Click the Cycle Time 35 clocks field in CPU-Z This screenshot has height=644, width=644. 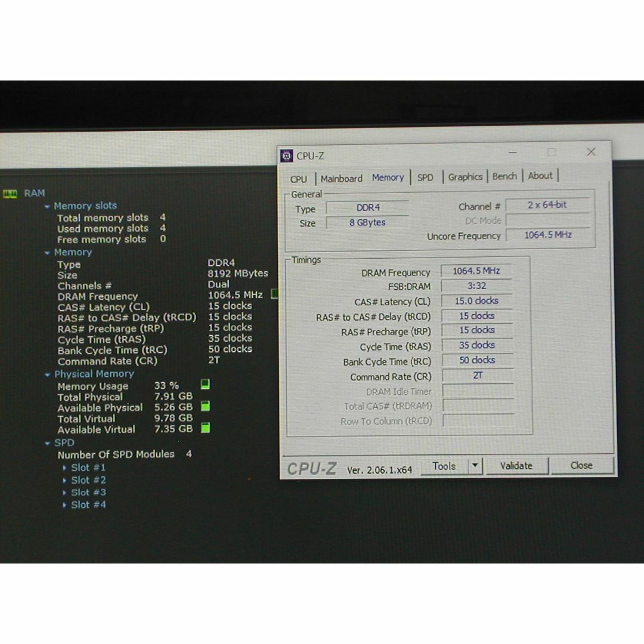(x=477, y=345)
